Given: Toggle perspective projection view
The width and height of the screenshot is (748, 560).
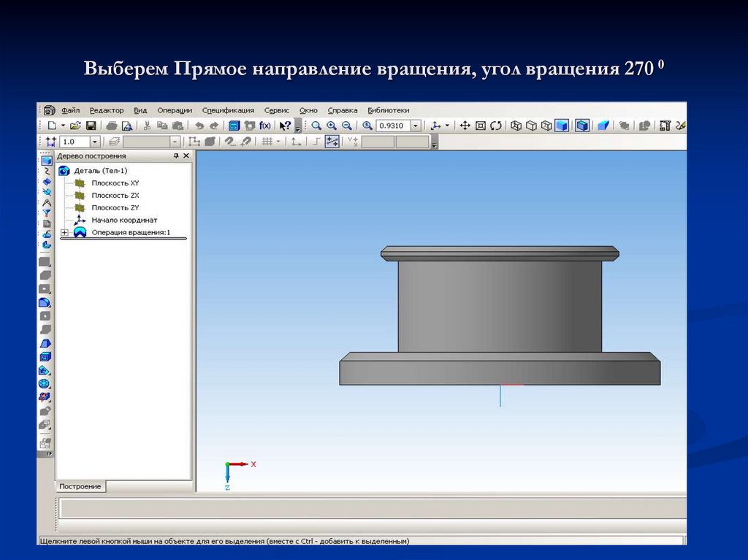Looking at the screenshot, I should pos(603,126).
